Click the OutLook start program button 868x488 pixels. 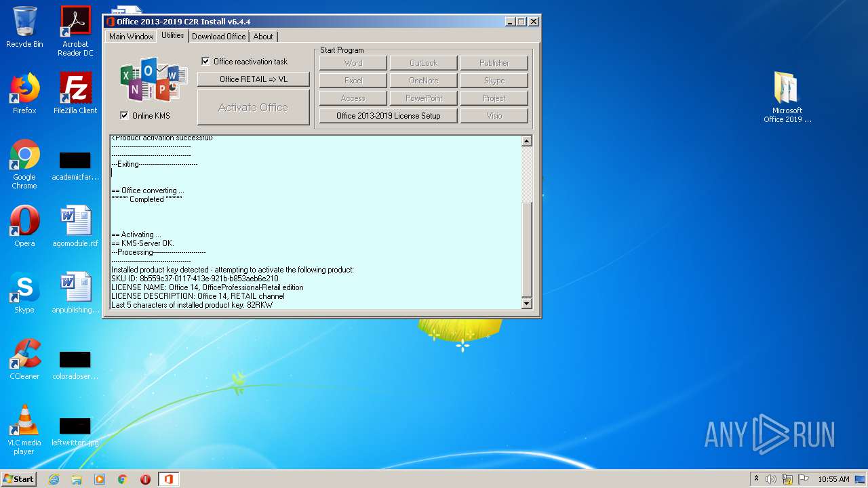[424, 63]
